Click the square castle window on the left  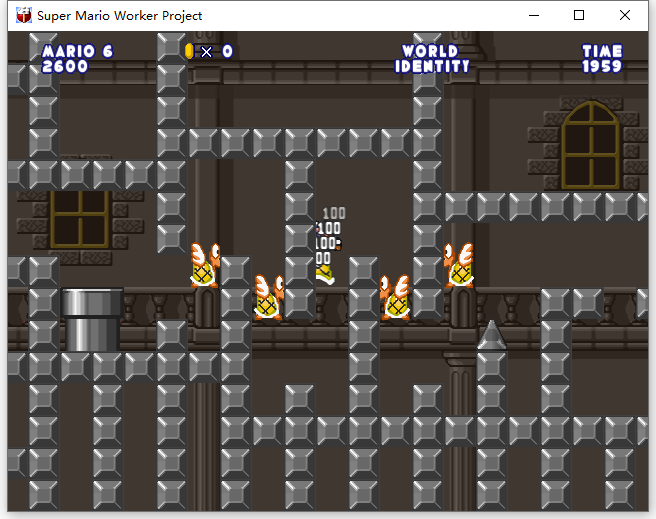click(x=79, y=219)
